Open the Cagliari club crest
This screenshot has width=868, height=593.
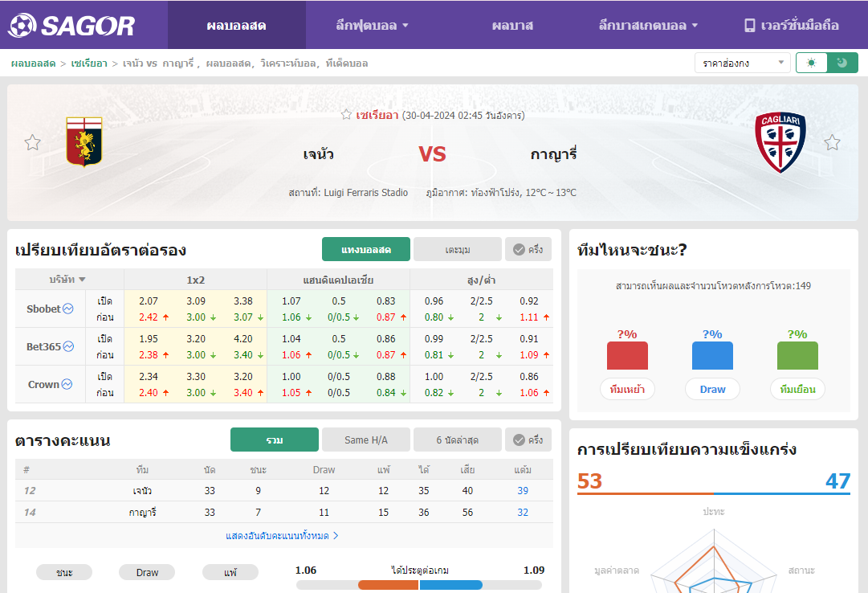780,142
